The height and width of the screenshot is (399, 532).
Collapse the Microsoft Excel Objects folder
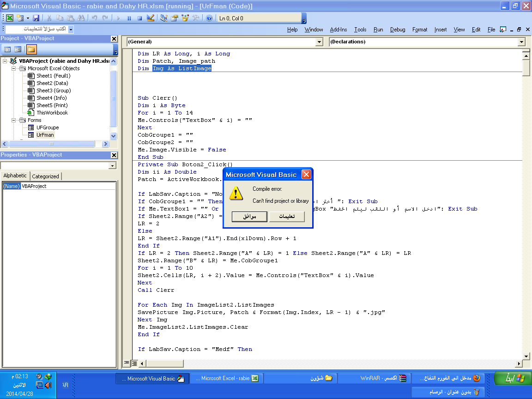tap(13, 68)
